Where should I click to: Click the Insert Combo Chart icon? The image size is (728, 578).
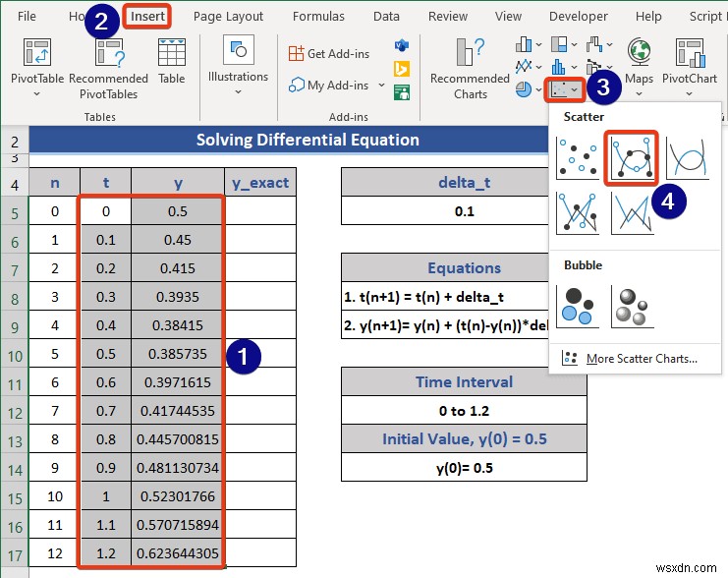tap(593, 67)
